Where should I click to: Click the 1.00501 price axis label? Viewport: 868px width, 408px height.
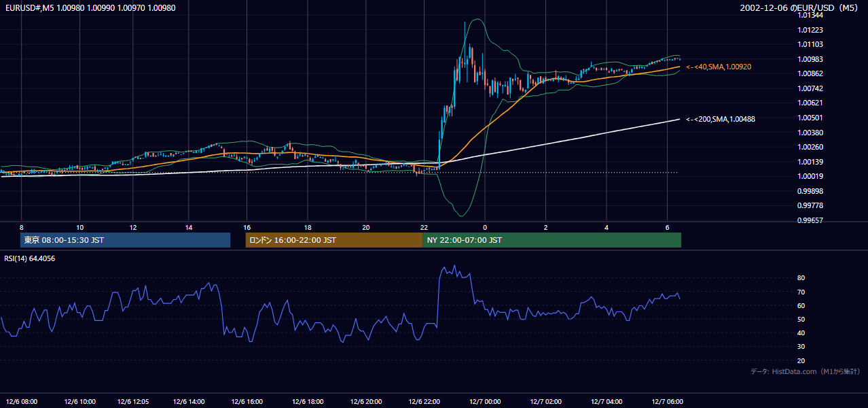[x=810, y=118]
